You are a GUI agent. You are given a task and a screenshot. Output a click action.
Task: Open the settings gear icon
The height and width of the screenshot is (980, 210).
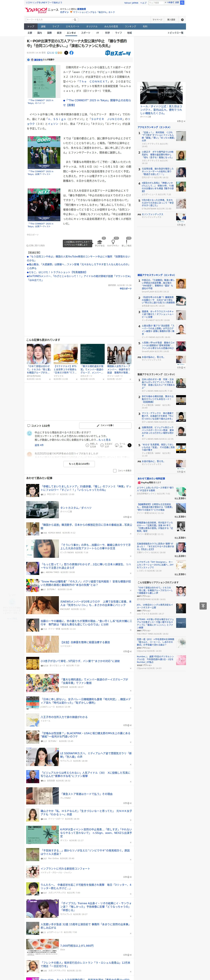[x=182, y=19]
